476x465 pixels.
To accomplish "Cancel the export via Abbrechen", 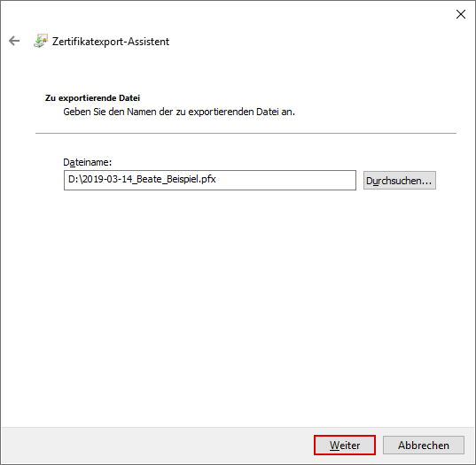I will 424,445.
